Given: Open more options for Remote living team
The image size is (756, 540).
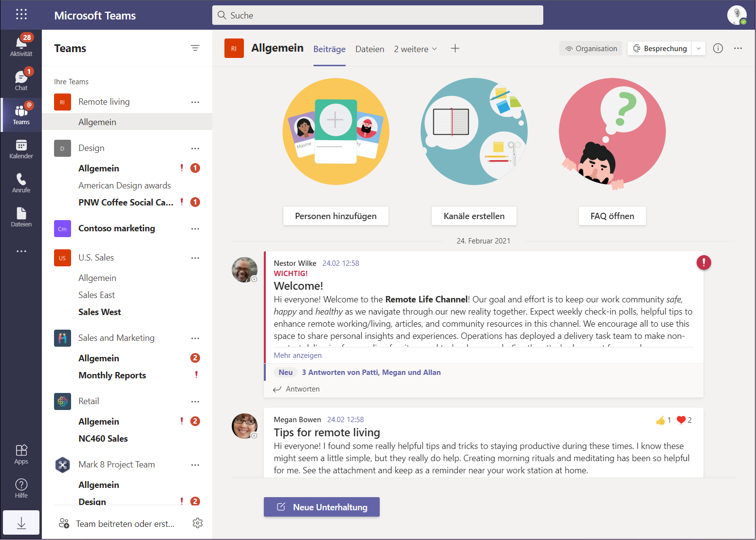Looking at the screenshot, I should [x=195, y=102].
